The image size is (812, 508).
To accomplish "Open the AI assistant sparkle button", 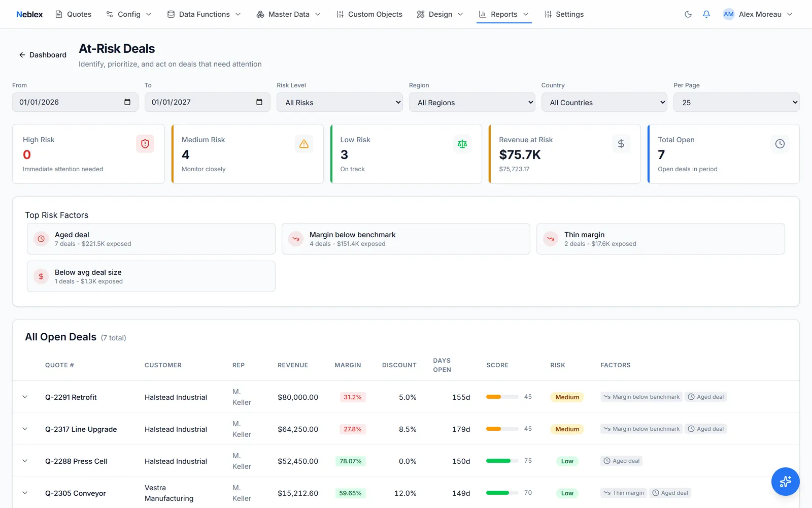I will [786, 482].
